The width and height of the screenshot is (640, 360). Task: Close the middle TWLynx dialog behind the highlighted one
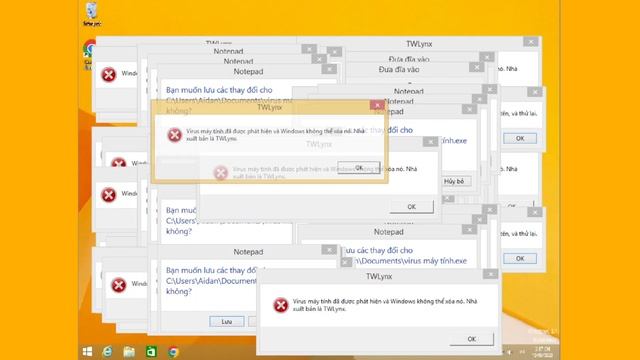coord(430,142)
